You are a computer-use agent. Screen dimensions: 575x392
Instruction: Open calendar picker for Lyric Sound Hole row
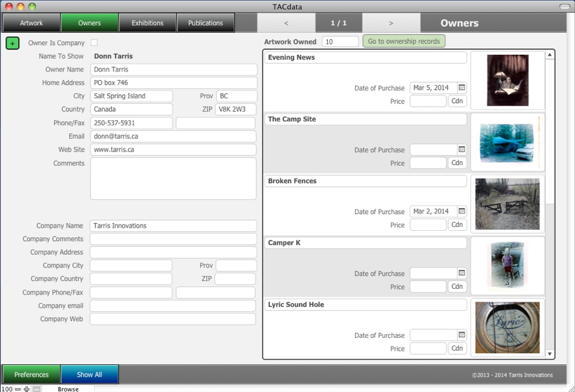[x=462, y=335]
